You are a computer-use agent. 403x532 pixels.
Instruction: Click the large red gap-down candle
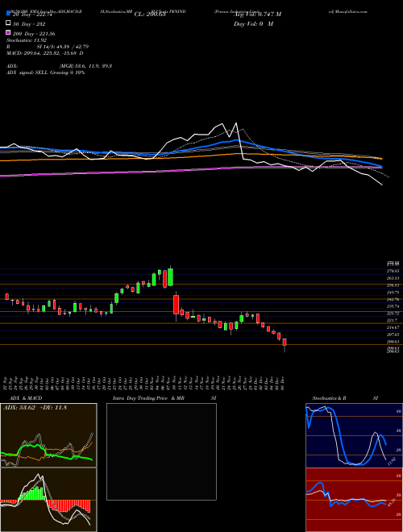click(176, 305)
